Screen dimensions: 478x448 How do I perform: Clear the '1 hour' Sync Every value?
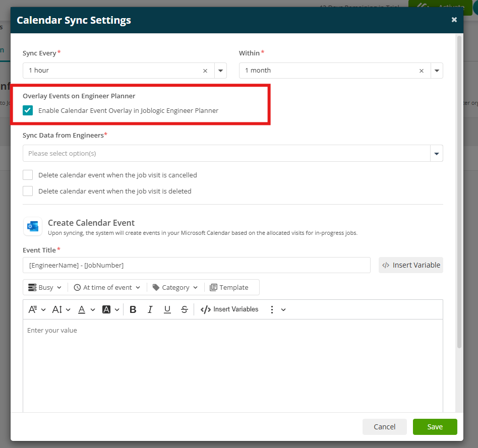click(205, 71)
